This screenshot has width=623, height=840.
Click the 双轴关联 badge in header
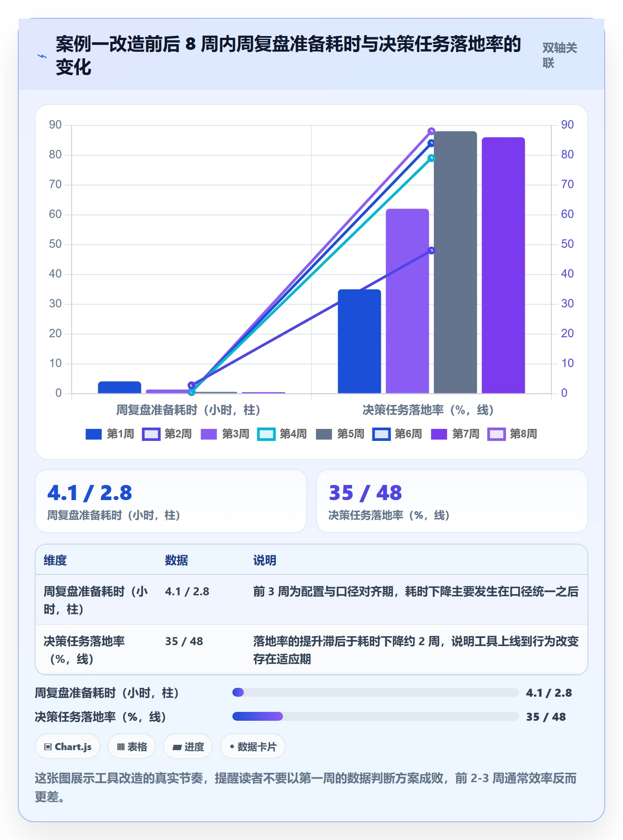[560, 55]
